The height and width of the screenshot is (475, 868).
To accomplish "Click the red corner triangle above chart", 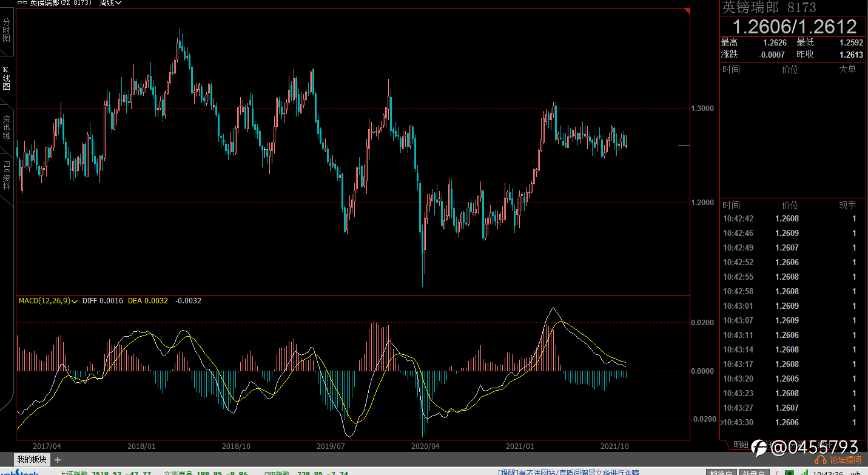I will [x=687, y=11].
